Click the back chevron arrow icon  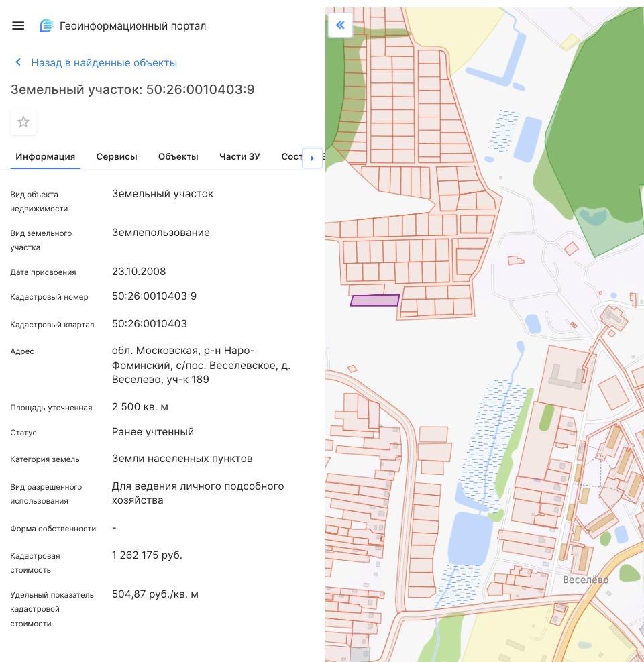pos(18,62)
